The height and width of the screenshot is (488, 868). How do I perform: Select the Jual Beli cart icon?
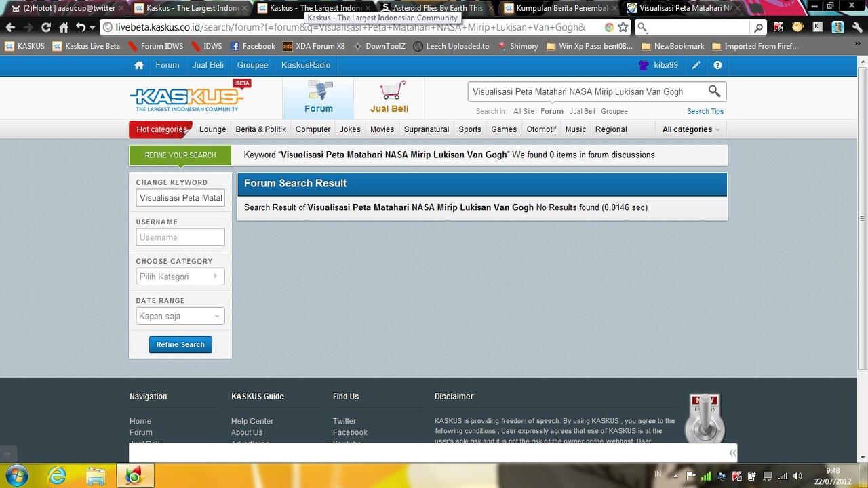[x=389, y=98]
